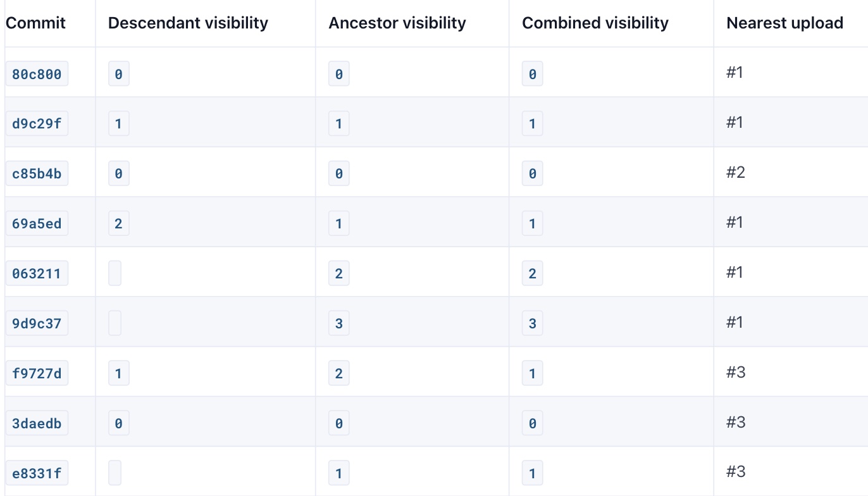
Task: Click commit hash f9727d
Action: (37, 373)
